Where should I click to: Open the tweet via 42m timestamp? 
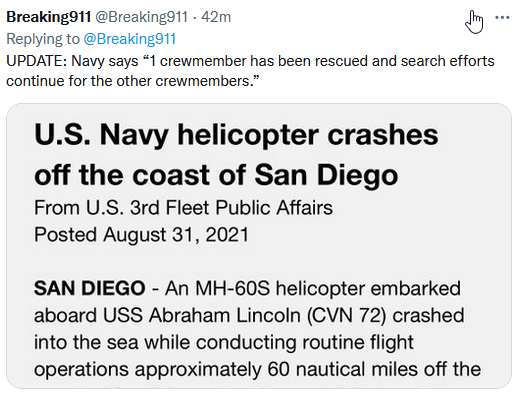pos(216,17)
